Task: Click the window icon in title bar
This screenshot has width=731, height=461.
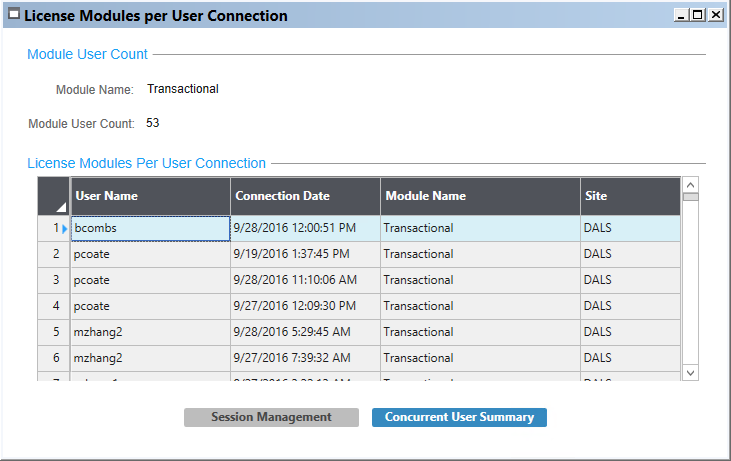Action: (13, 16)
